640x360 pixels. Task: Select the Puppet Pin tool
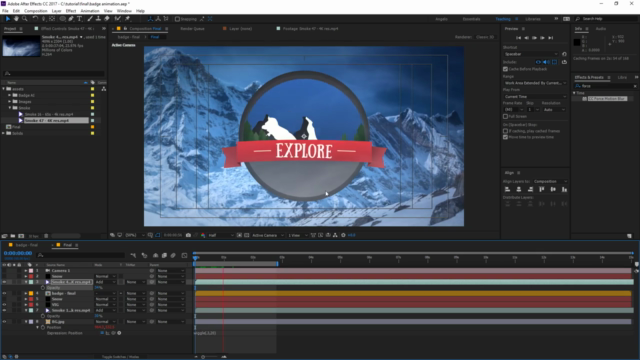point(127,19)
